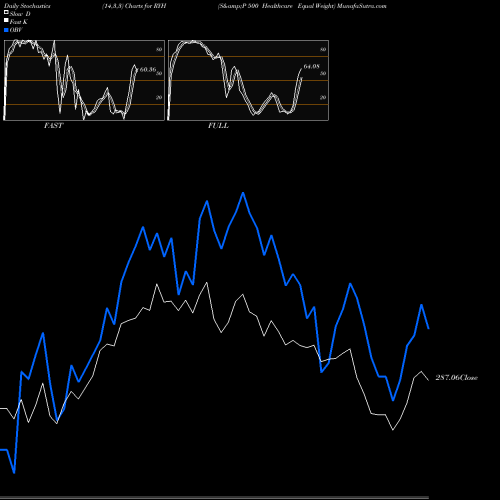
Task: Click the 80 level label in FULL chart
Action: (323, 49)
